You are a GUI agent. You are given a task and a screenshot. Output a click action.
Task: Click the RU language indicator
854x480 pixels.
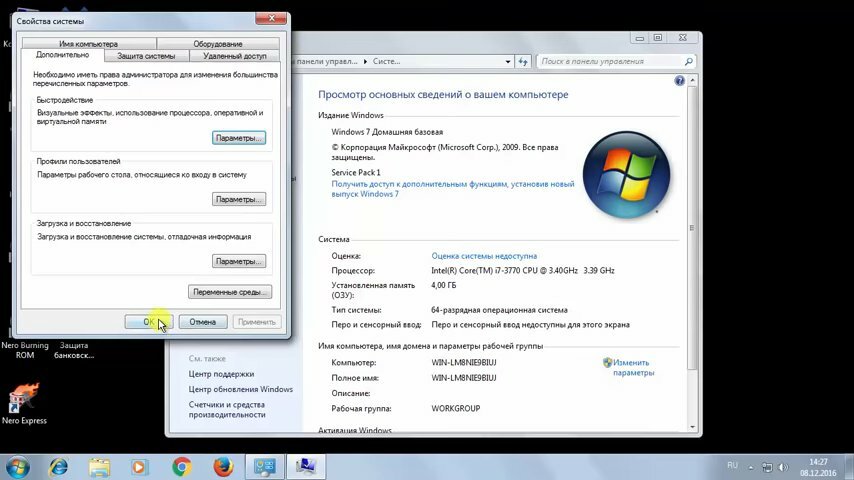[732, 465]
